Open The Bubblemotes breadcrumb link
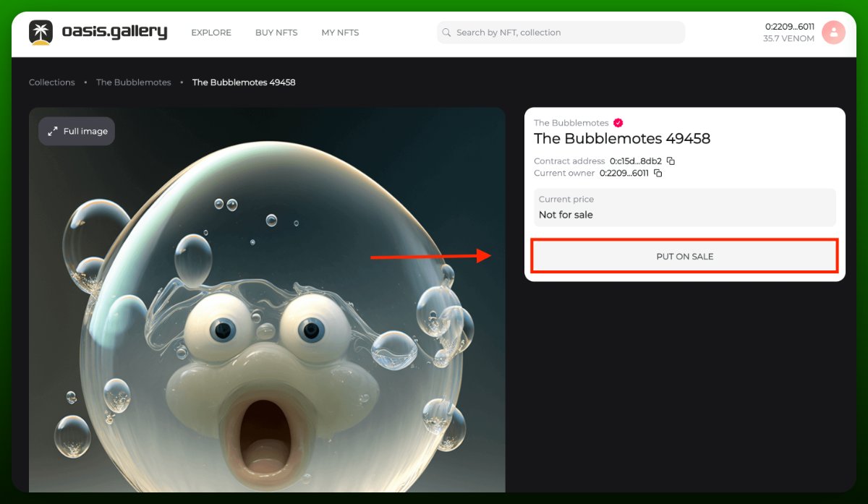This screenshot has height=504, width=868. click(134, 82)
